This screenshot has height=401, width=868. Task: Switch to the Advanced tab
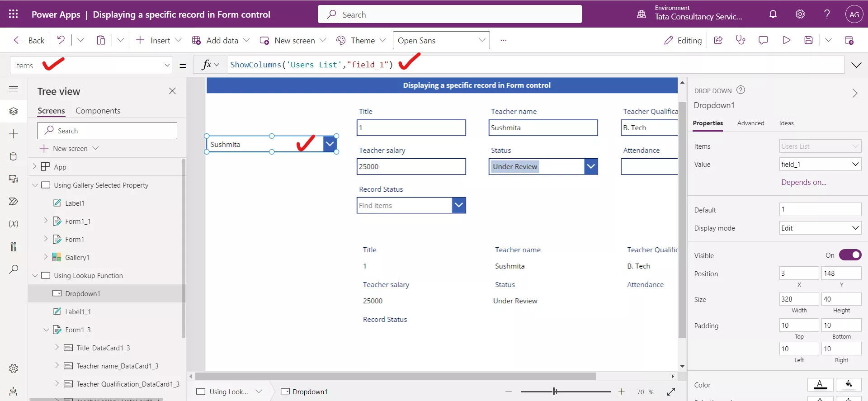click(x=750, y=123)
